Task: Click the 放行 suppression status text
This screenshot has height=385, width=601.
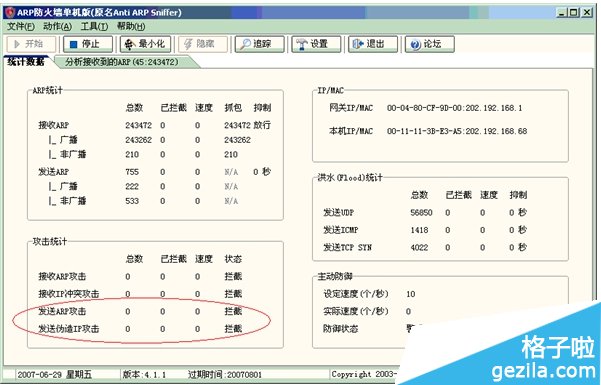Action: 262,125
